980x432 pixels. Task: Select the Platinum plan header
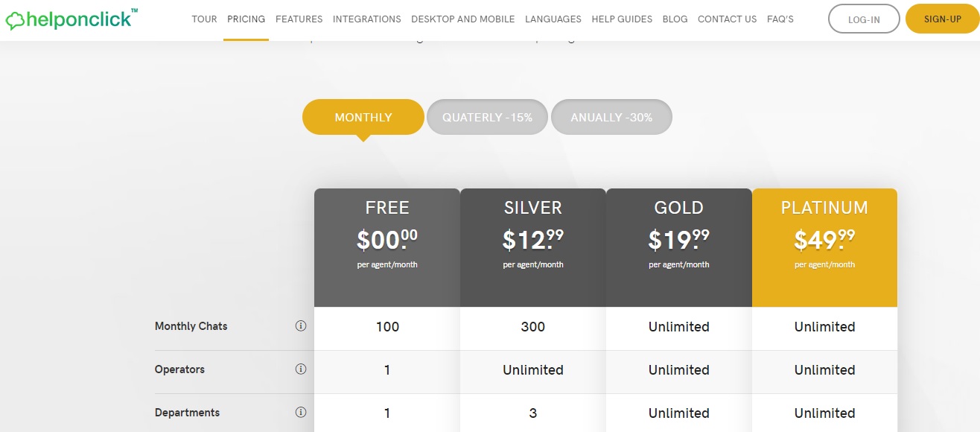click(824, 208)
